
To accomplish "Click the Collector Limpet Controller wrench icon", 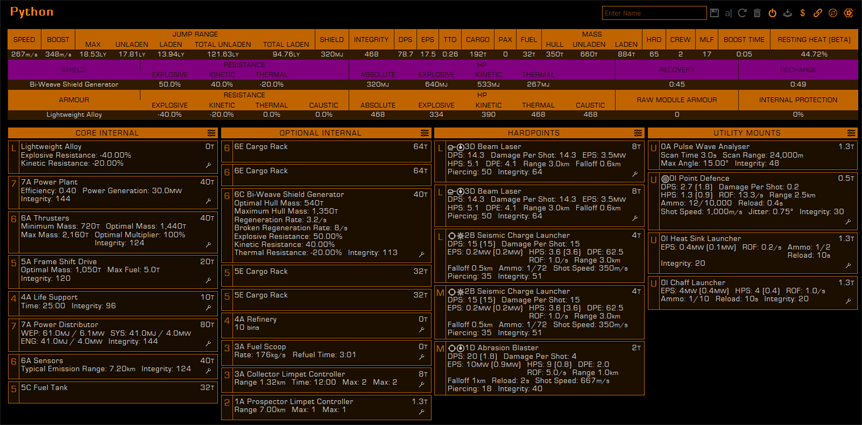I will pyautogui.click(x=422, y=384).
